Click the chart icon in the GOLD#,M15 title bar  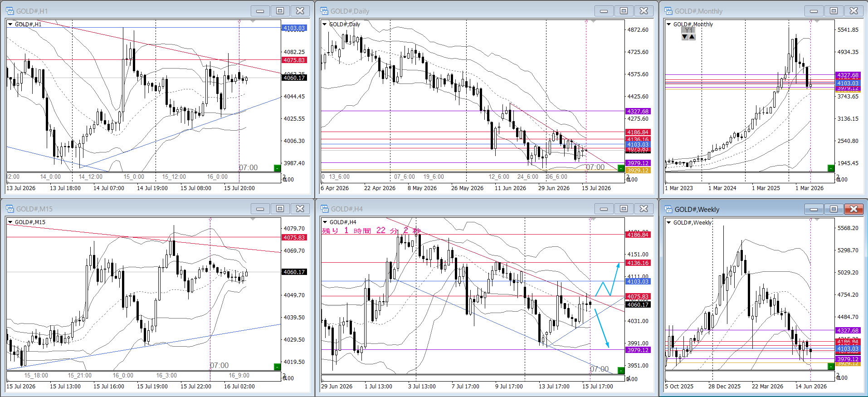10,209
